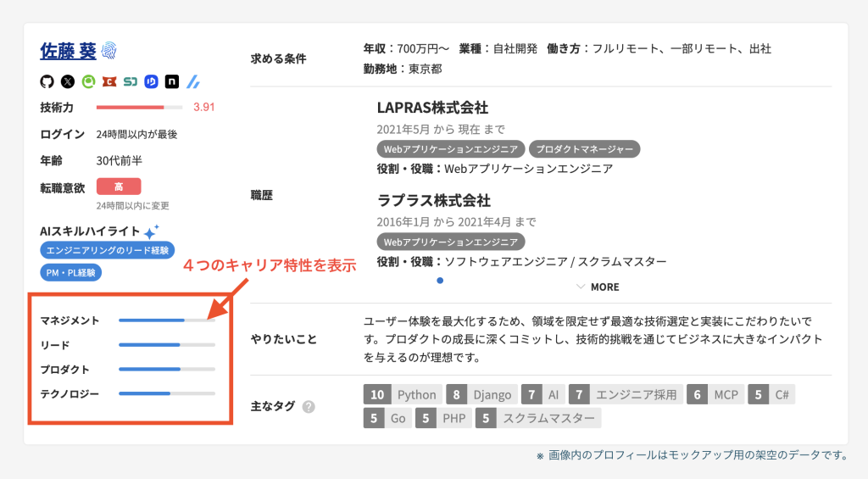Click the fingerprint icon beside the name

point(109,51)
